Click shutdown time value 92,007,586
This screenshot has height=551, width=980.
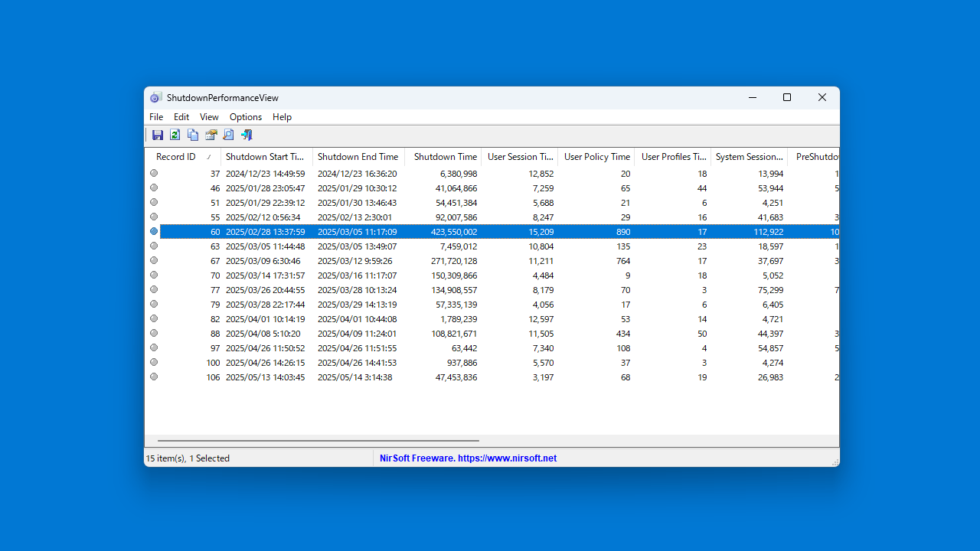click(456, 217)
